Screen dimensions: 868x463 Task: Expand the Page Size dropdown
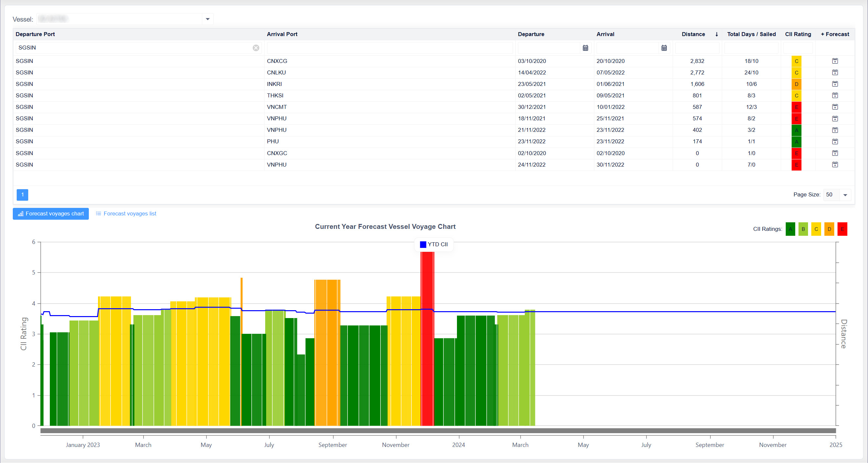point(845,195)
